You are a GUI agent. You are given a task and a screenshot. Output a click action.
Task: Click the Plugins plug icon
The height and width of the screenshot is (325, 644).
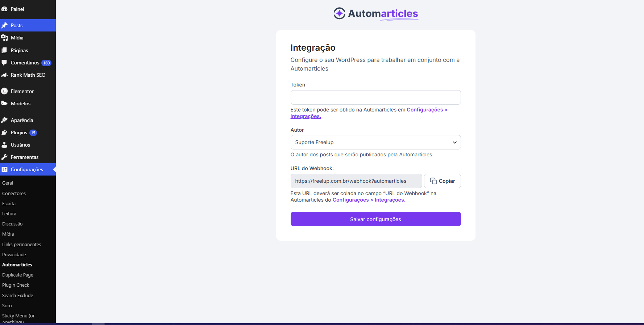click(4, 132)
